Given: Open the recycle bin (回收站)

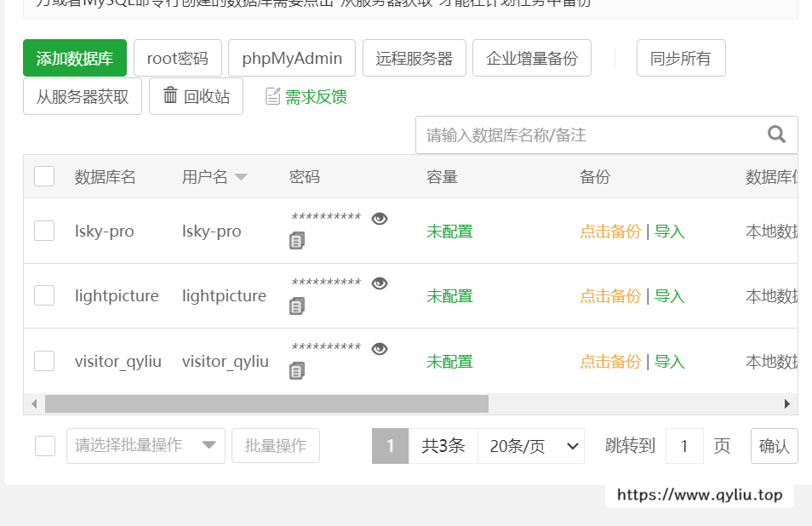Looking at the screenshot, I should [x=196, y=96].
